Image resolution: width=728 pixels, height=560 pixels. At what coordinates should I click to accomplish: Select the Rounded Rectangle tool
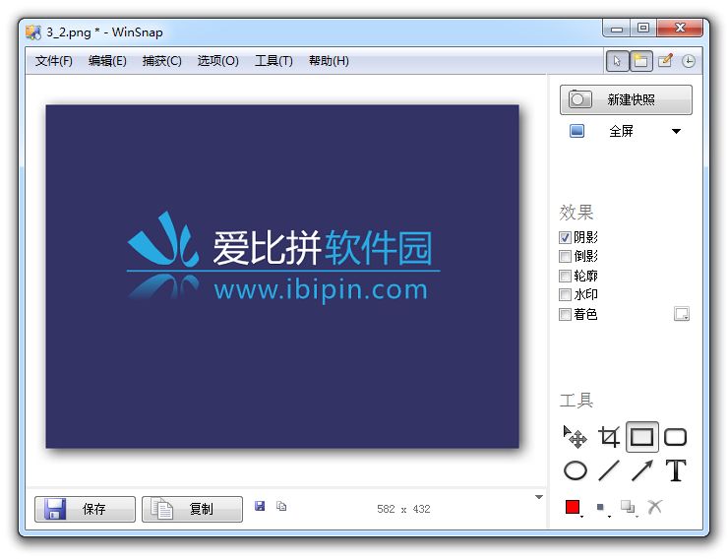pos(676,436)
